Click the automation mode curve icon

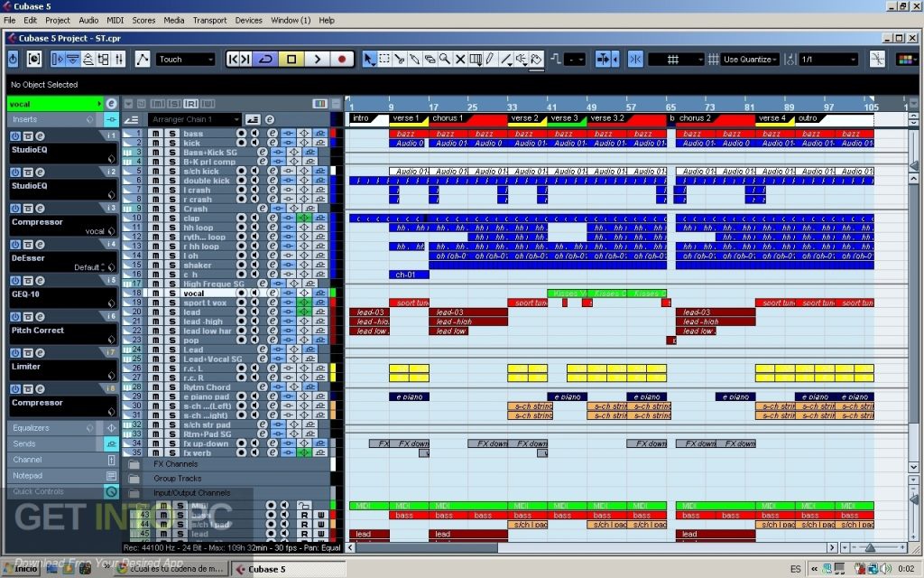pyautogui.click(x=143, y=59)
